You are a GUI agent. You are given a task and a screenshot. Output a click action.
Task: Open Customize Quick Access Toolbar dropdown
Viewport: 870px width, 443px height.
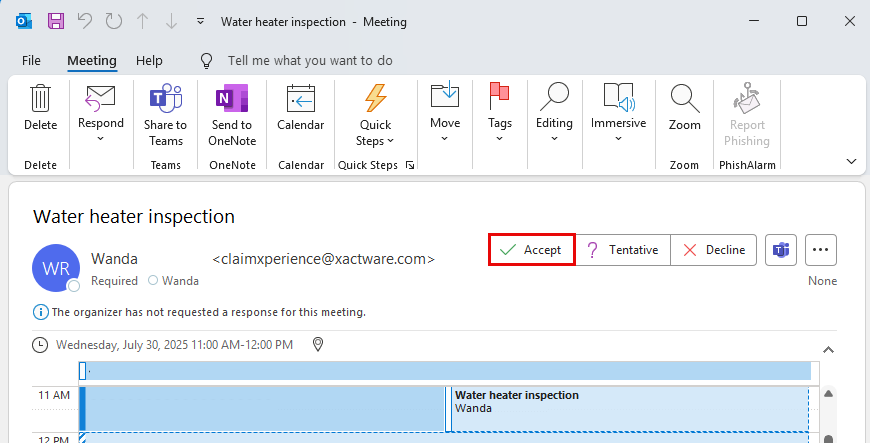pyautogui.click(x=201, y=22)
